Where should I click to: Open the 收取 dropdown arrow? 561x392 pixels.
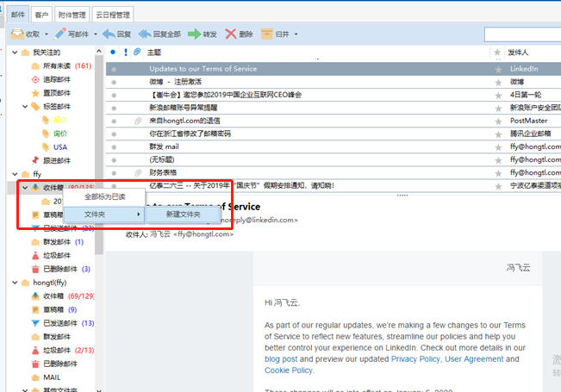[46, 34]
